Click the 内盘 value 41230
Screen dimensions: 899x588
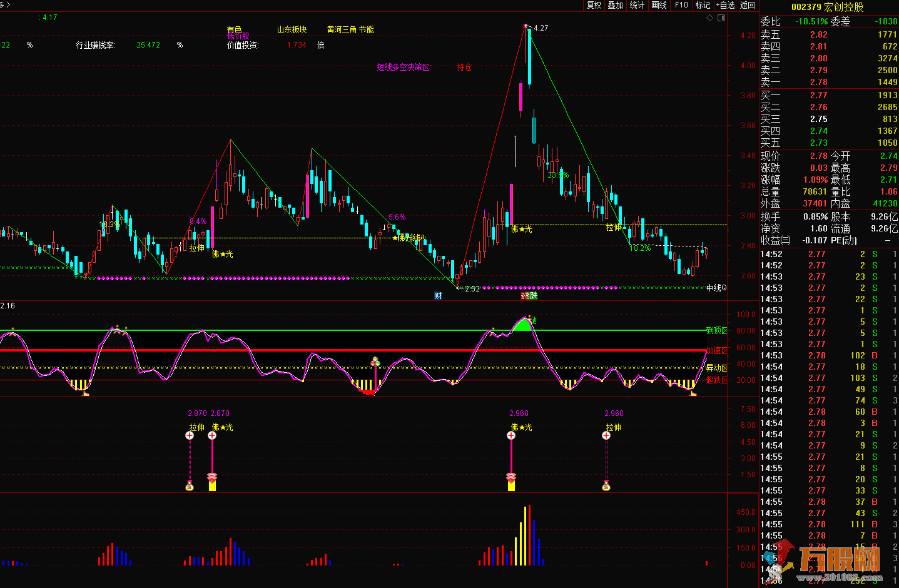pyautogui.click(x=885, y=203)
